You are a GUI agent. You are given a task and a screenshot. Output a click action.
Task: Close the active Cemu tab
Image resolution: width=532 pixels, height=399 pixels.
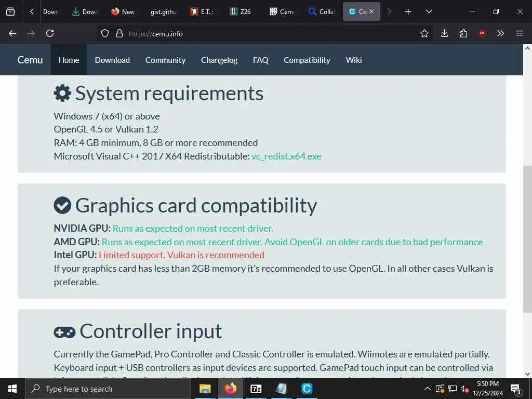point(371,11)
